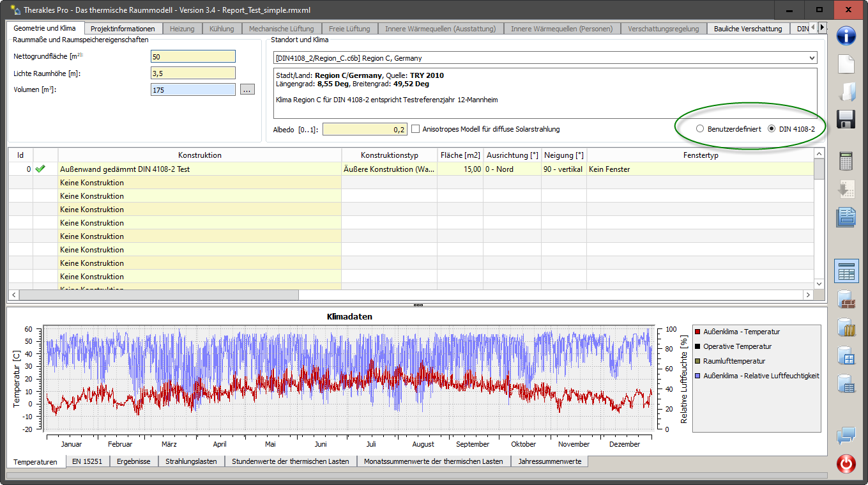Click the Fläche [m2] column header
Image resolution: width=868 pixels, height=485 pixels.
pos(461,155)
